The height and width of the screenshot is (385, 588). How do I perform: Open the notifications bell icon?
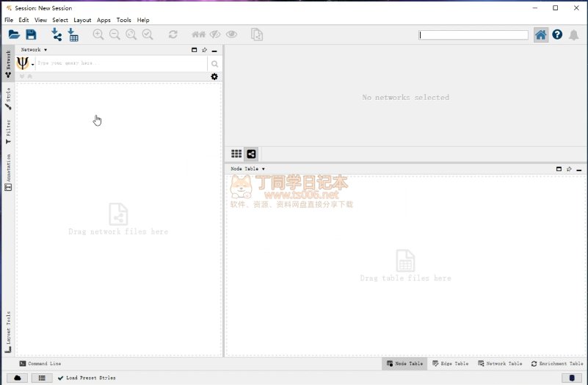[x=573, y=35]
